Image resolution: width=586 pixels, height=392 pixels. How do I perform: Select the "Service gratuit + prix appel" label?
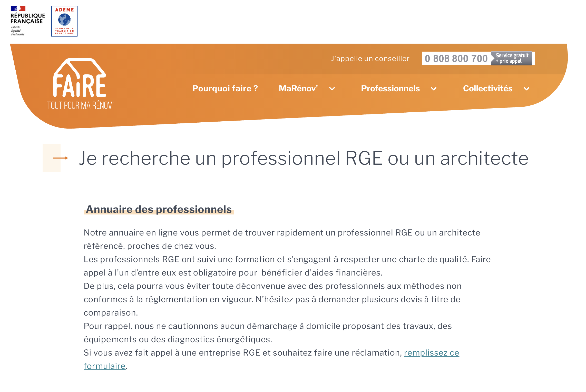click(x=512, y=58)
